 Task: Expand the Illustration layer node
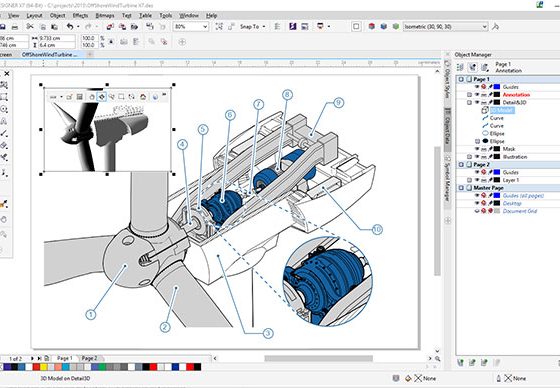tap(469, 157)
